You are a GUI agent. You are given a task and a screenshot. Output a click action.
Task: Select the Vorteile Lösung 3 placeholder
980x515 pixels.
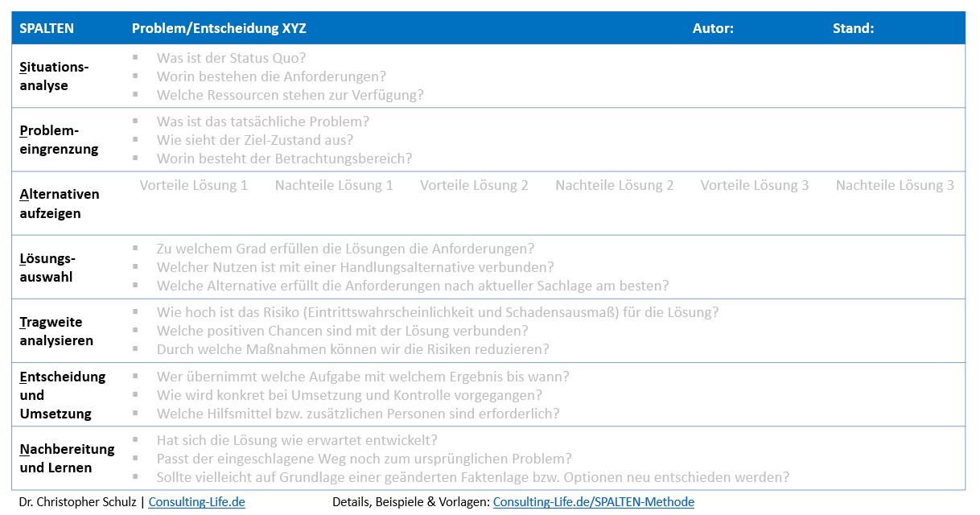[755, 186]
